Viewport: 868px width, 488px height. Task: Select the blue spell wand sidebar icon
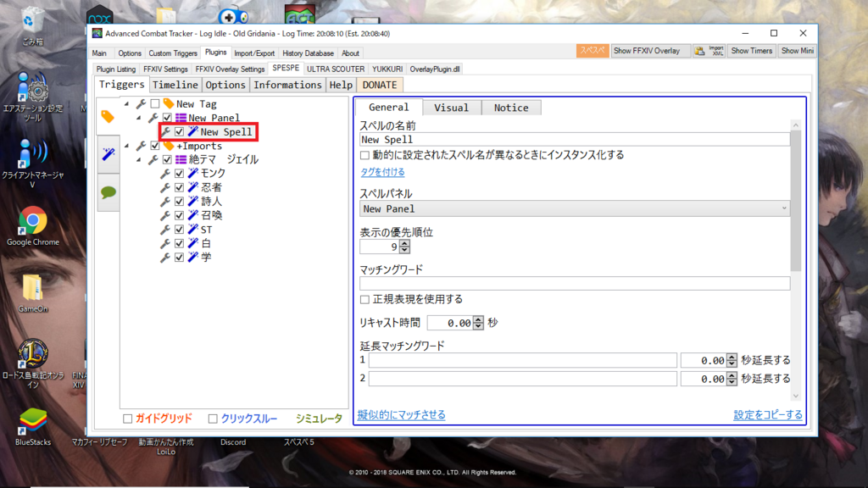coord(108,154)
